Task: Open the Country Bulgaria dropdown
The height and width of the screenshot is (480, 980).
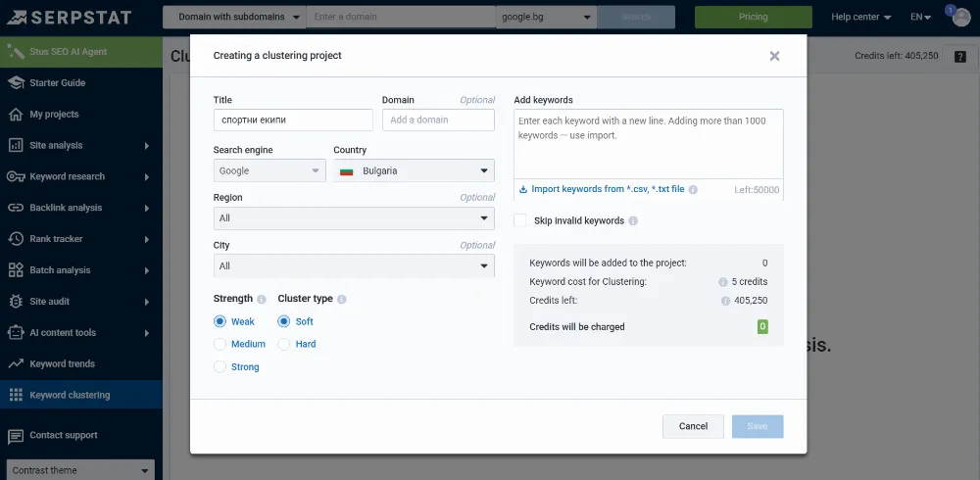Action: 414,170
